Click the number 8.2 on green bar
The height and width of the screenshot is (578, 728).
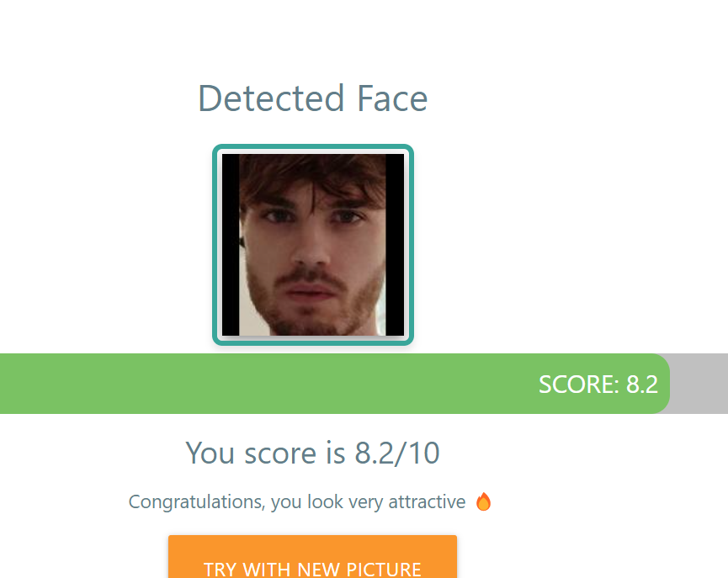pos(642,384)
